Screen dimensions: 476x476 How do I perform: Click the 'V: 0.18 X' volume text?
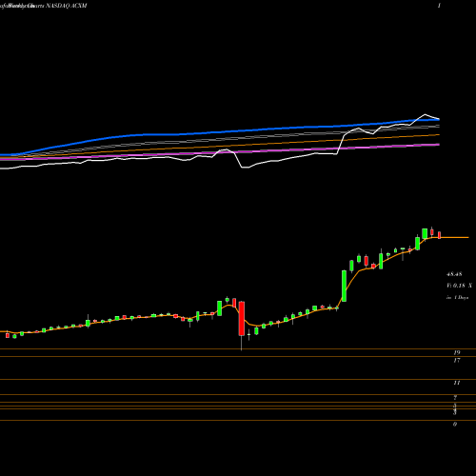459,286
